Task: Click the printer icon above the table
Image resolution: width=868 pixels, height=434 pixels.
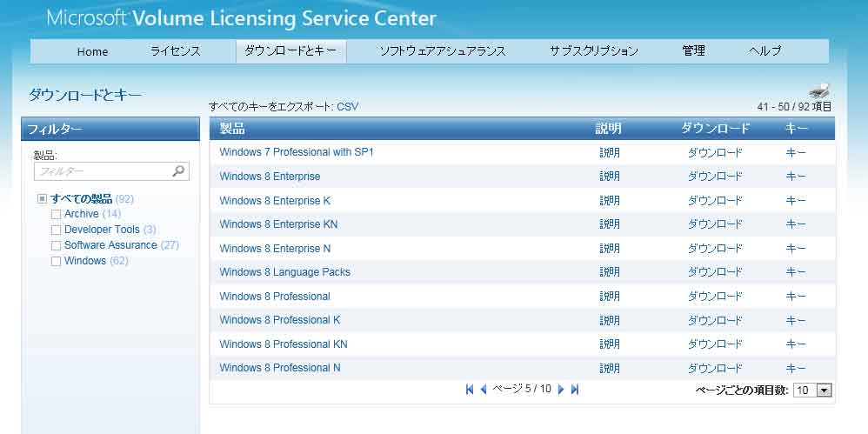Action: pyautogui.click(x=819, y=90)
